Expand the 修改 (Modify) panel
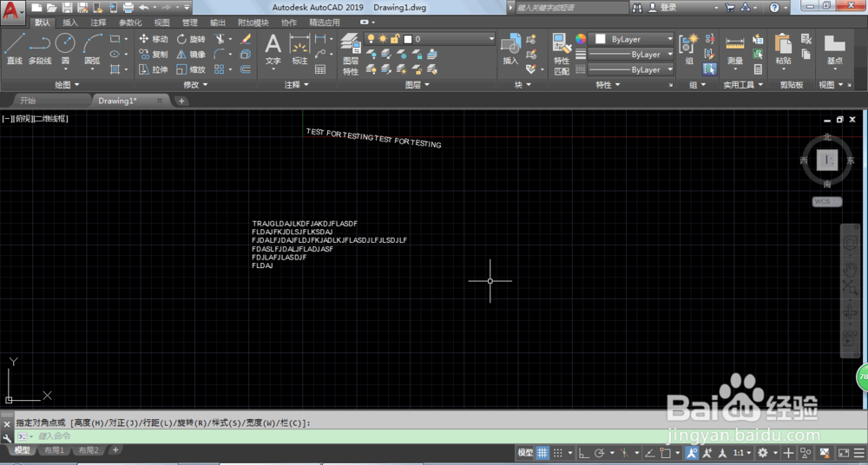The width and height of the screenshot is (868, 465). 194,85
